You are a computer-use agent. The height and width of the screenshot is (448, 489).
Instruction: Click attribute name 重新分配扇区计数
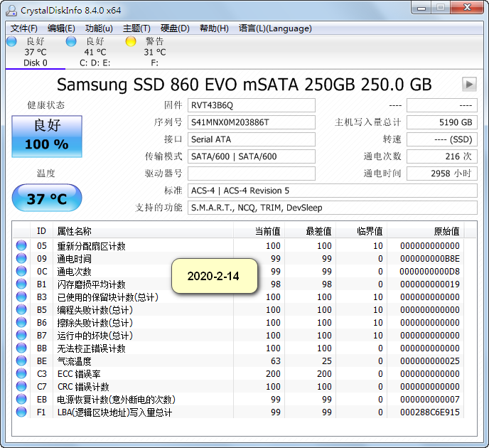point(92,246)
